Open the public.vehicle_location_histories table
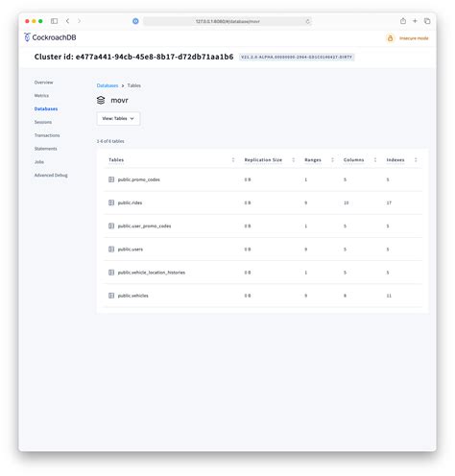Viewport: 455px width, 476px height. coord(152,273)
